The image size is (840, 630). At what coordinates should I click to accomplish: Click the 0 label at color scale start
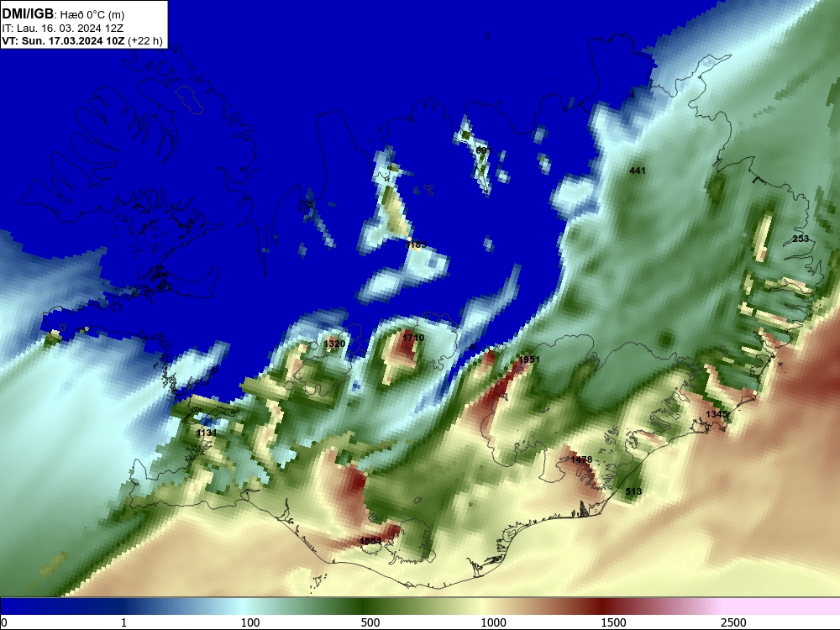tap(4, 622)
